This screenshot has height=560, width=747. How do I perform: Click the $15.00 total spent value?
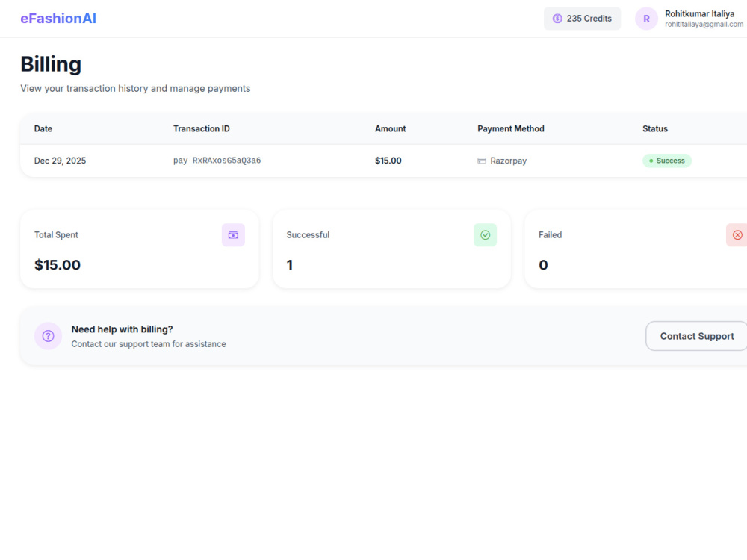(58, 265)
